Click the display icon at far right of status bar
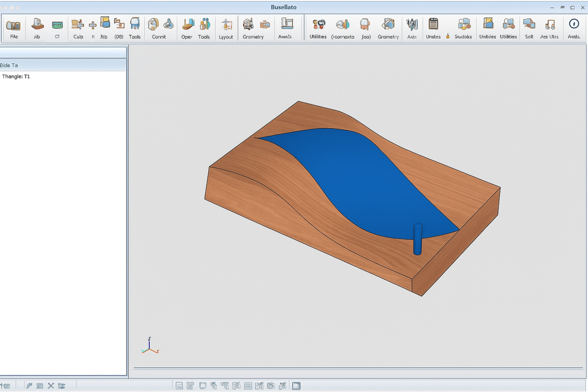Image resolution: width=588 pixels, height=392 pixels. coord(296,386)
